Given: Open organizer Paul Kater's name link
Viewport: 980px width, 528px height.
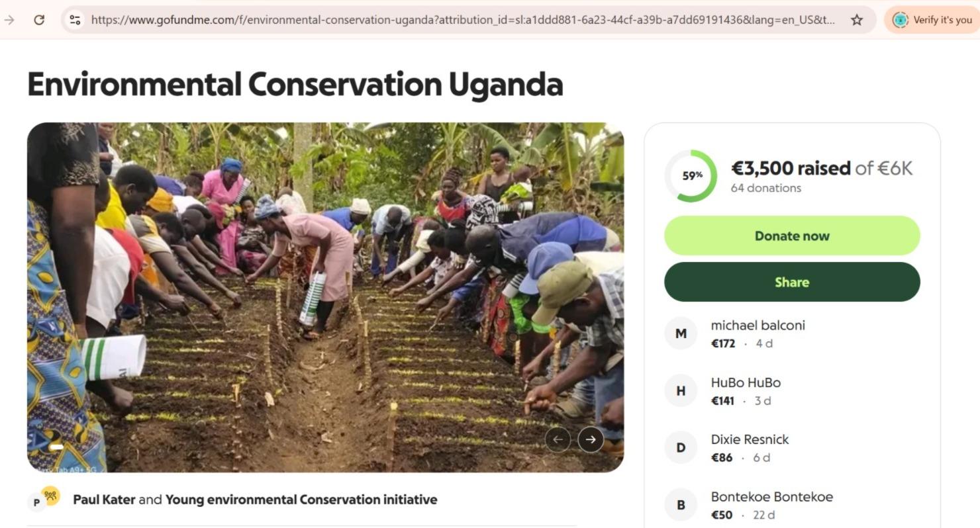Looking at the screenshot, I should 104,500.
